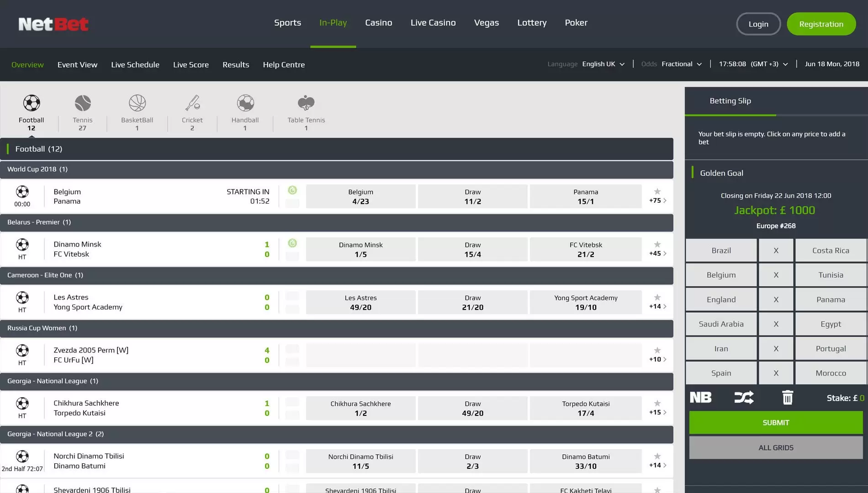Open the Live Casino menu item

(x=433, y=22)
